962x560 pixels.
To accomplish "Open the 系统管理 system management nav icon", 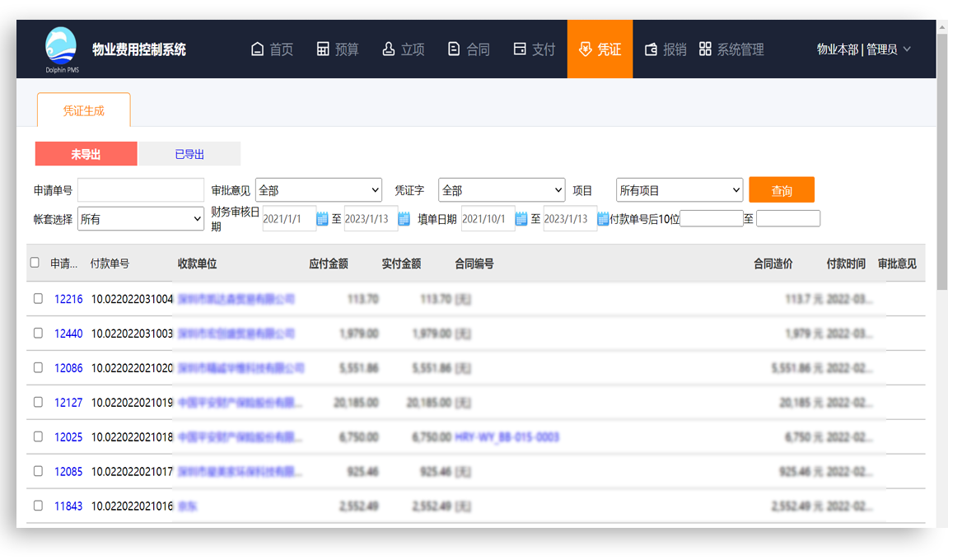I will click(705, 49).
